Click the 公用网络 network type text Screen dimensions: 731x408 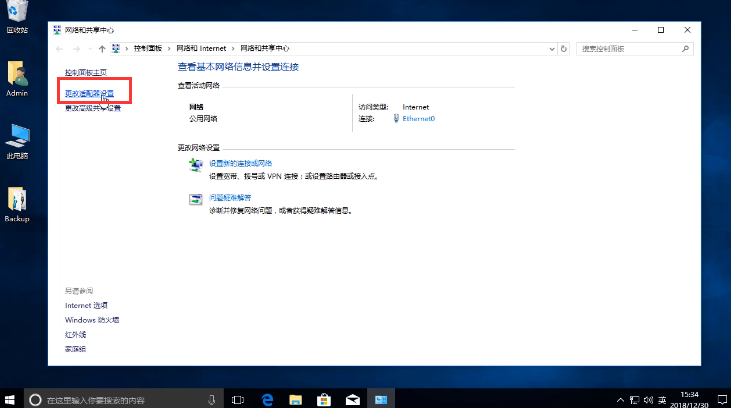(203, 118)
